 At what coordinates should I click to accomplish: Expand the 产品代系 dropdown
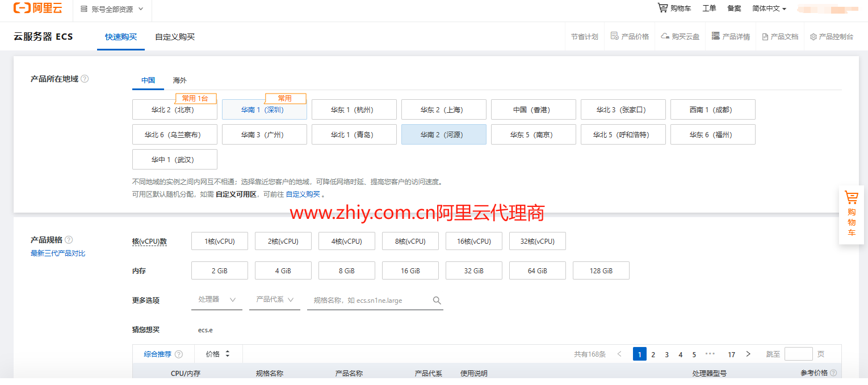(x=274, y=300)
